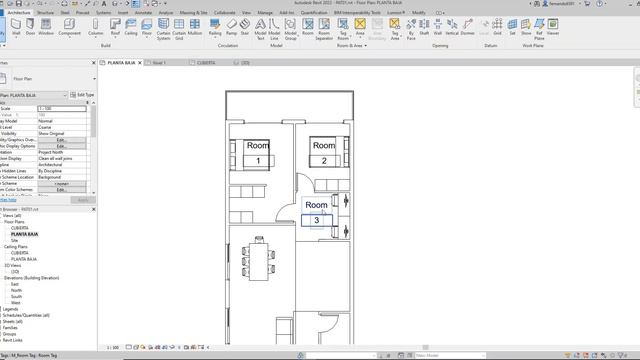Switch to the {3D} view tab
The height and width of the screenshot is (360, 640).
coord(245,63)
